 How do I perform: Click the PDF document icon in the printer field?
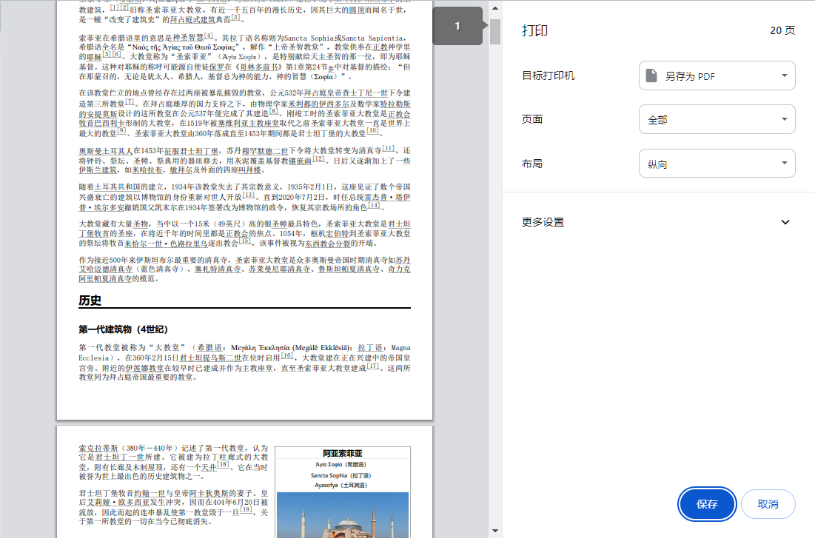click(651, 76)
